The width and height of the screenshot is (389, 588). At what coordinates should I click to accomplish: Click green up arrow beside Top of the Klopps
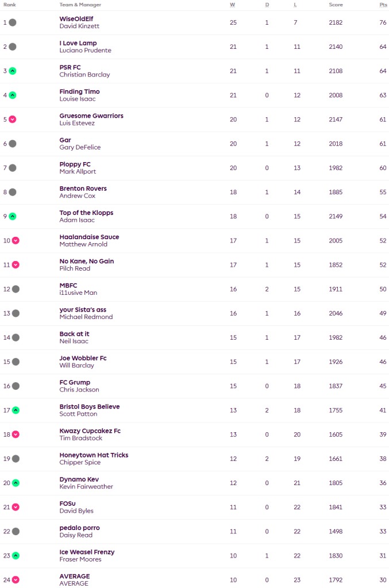point(13,217)
